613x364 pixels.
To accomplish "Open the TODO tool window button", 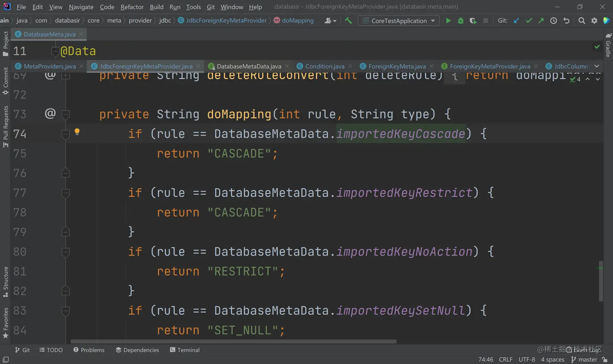I will point(51,350).
